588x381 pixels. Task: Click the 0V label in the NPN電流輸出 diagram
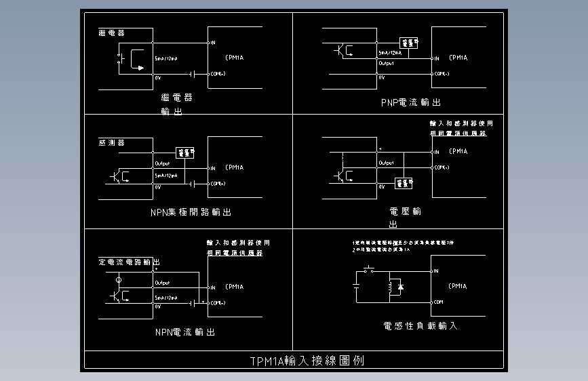click(x=158, y=306)
